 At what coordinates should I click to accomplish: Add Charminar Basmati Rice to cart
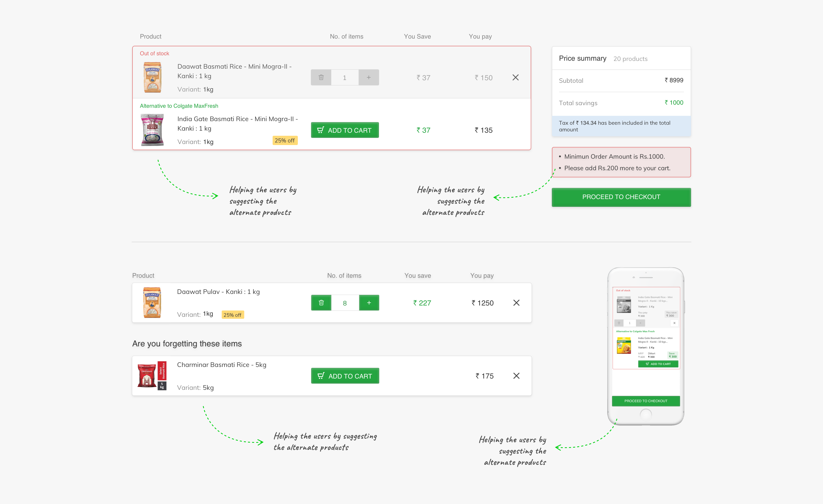click(345, 376)
